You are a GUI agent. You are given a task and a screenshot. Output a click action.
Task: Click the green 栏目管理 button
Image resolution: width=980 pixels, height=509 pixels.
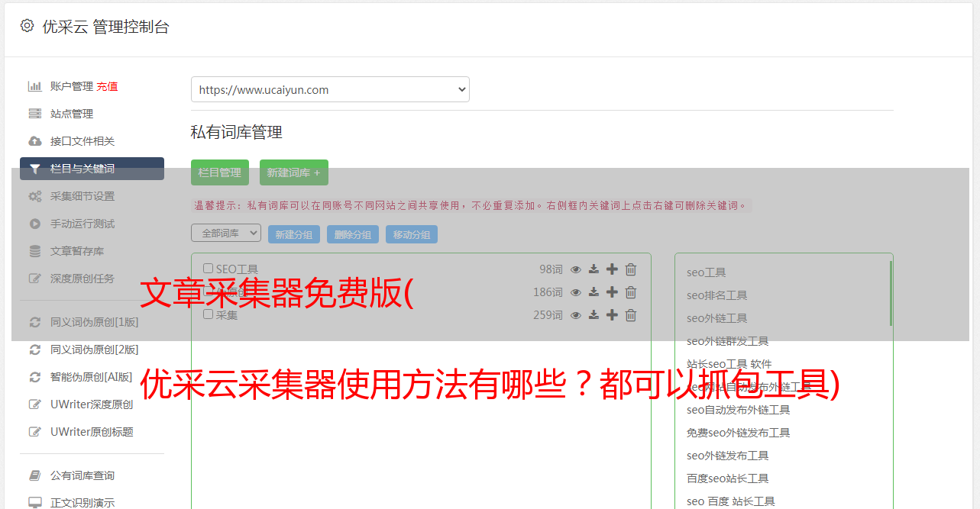[220, 172]
